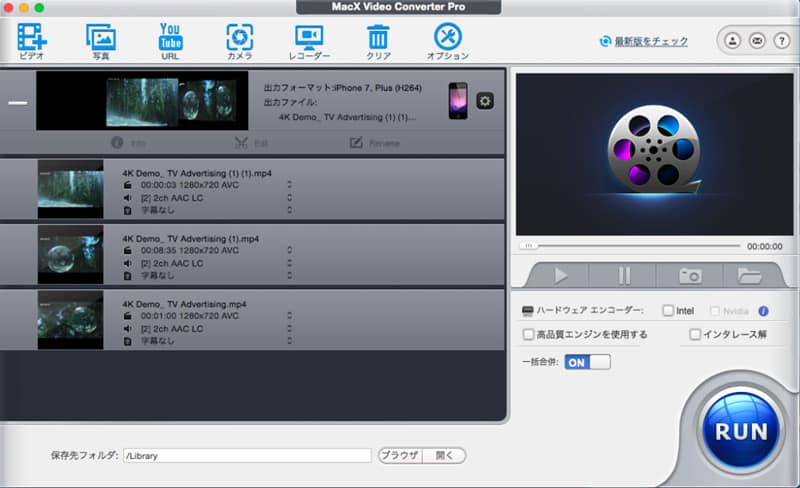Open the help question mark icon

point(782,40)
